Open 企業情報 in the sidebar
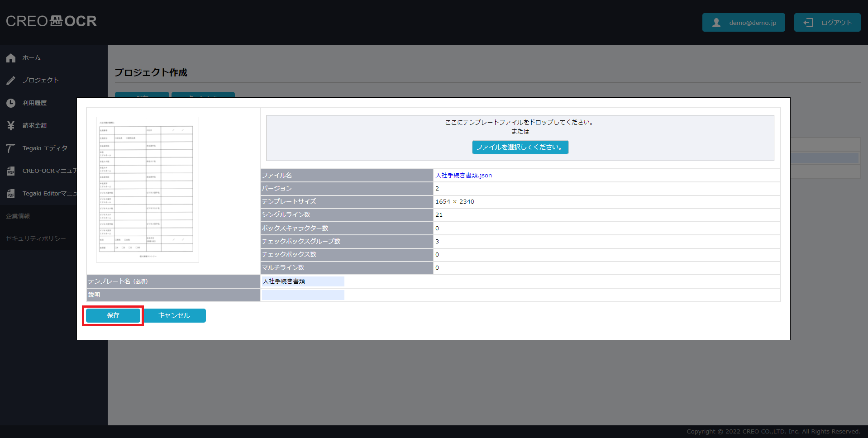Screen dimensions: 868x438 [18, 216]
